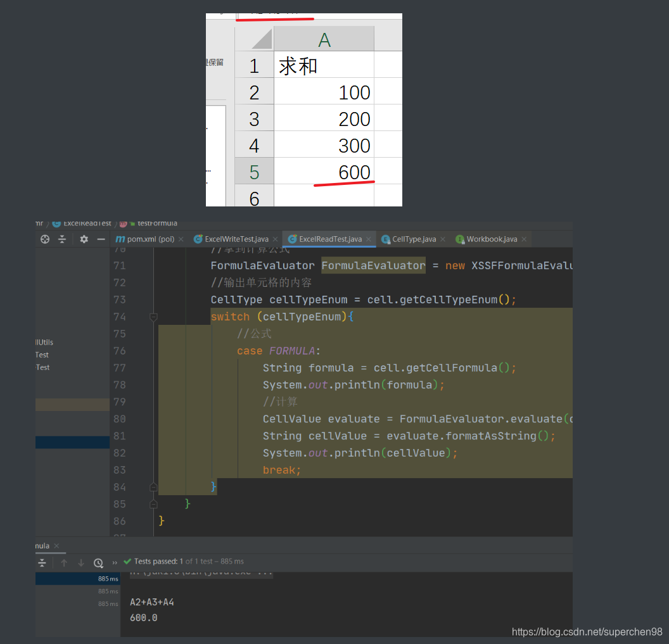Select Excel row header 6
The width and height of the screenshot is (669, 644).
(254, 196)
